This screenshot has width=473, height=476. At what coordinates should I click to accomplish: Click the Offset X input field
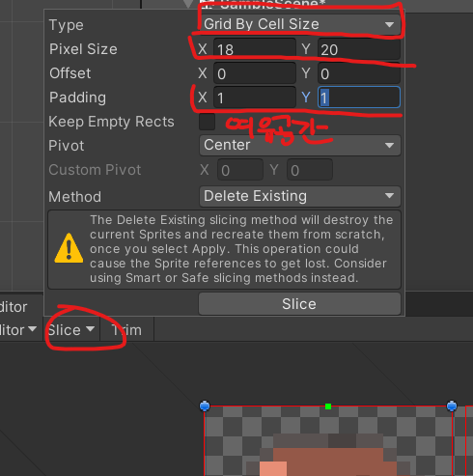point(255,73)
